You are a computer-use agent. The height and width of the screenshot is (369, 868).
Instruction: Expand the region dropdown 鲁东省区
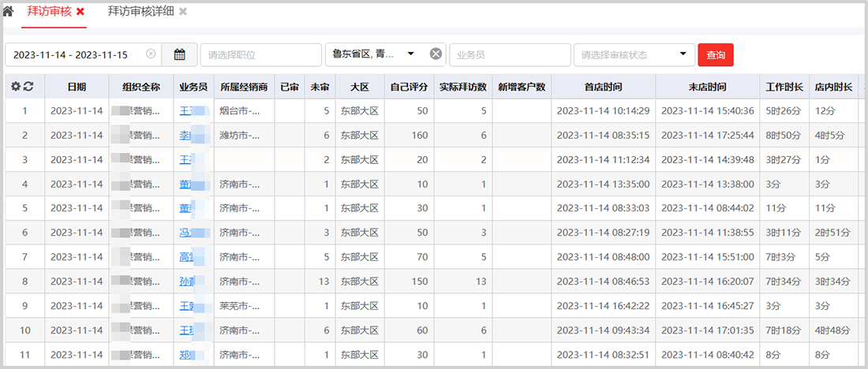point(410,54)
